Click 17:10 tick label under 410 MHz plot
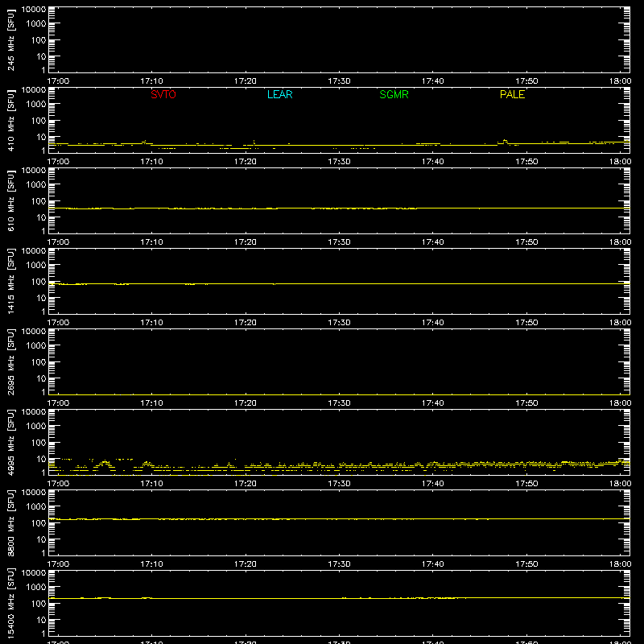The width and height of the screenshot is (644, 644). [151, 162]
